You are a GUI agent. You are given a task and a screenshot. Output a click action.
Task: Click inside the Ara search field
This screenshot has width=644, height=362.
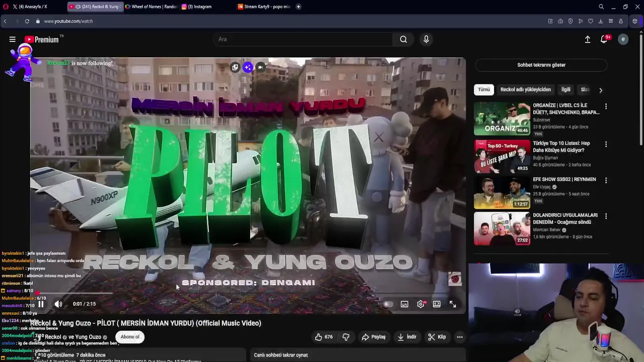tap(303, 39)
